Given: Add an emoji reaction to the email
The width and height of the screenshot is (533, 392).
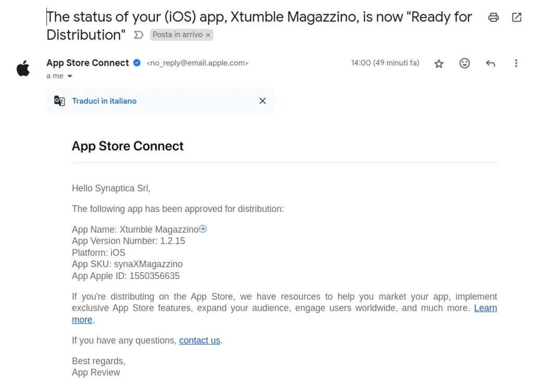Looking at the screenshot, I should [x=464, y=63].
